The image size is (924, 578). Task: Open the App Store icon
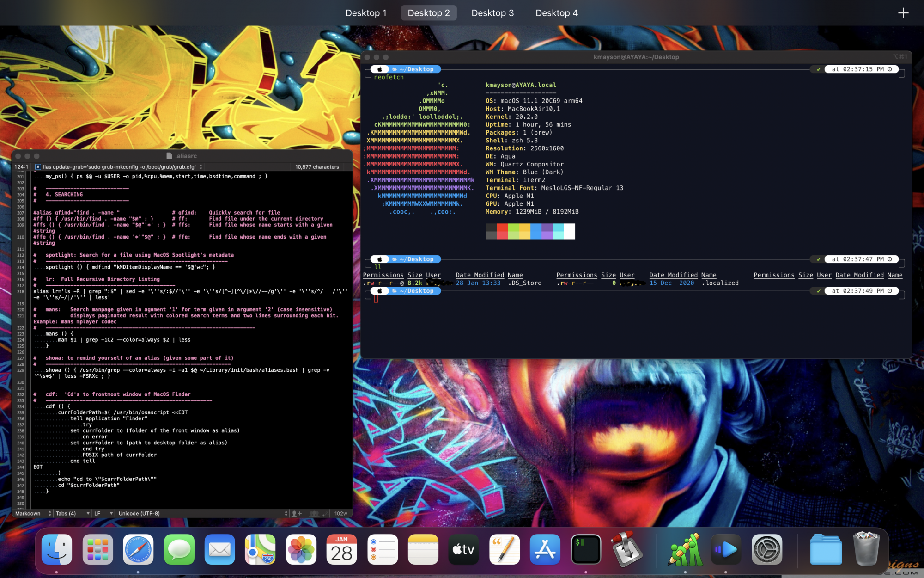tap(545, 549)
